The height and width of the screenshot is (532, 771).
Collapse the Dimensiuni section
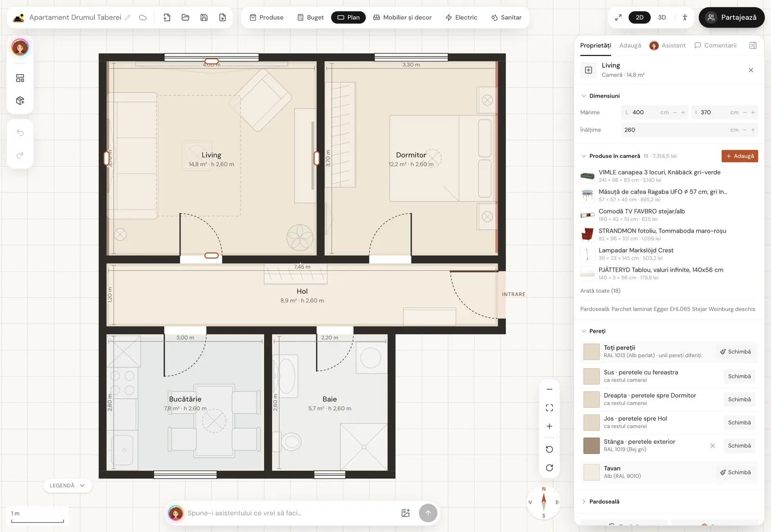pos(600,96)
